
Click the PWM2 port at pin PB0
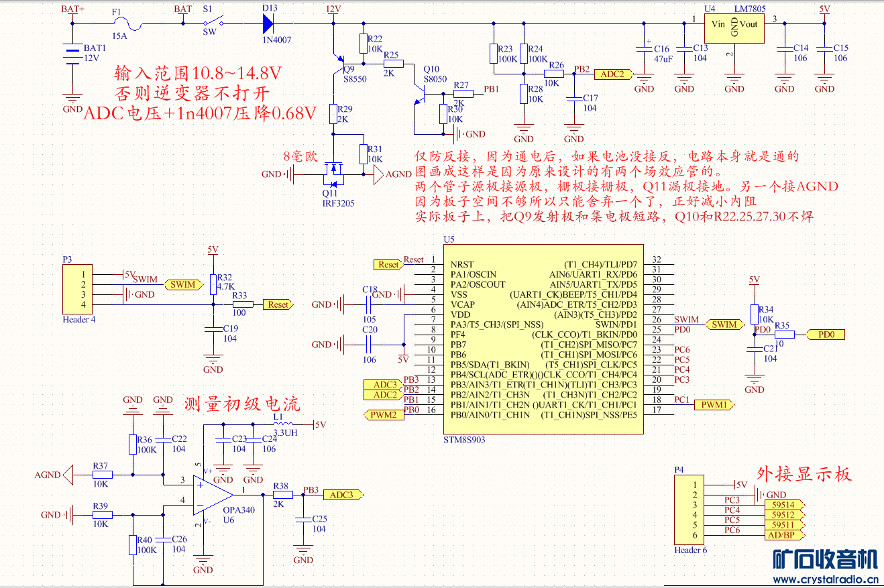(384, 415)
